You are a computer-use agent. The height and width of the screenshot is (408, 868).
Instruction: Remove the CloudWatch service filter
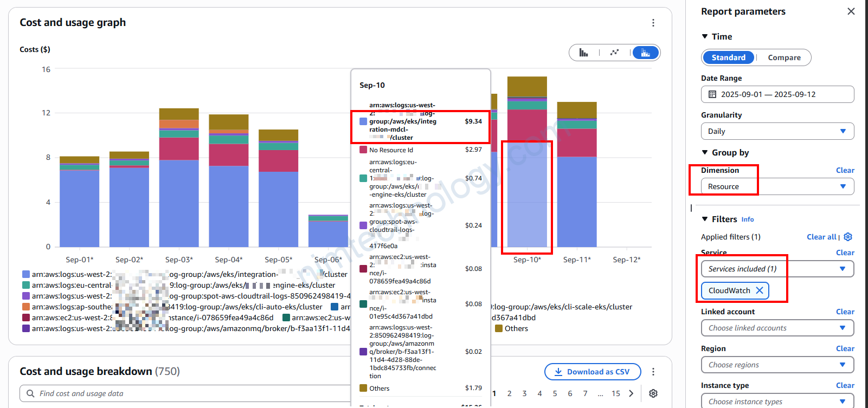760,290
